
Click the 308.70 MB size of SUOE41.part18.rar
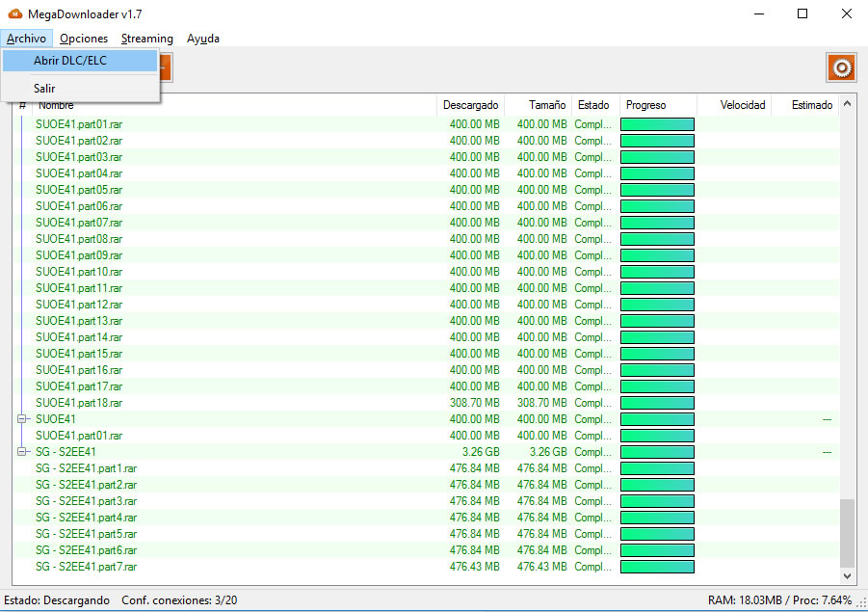tap(542, 403)
